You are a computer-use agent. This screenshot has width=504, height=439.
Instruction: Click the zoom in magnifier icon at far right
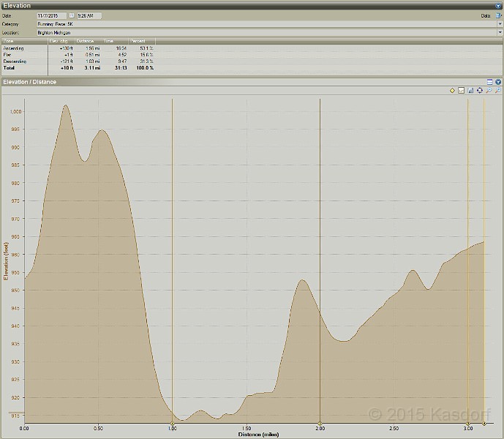(497, 91)
